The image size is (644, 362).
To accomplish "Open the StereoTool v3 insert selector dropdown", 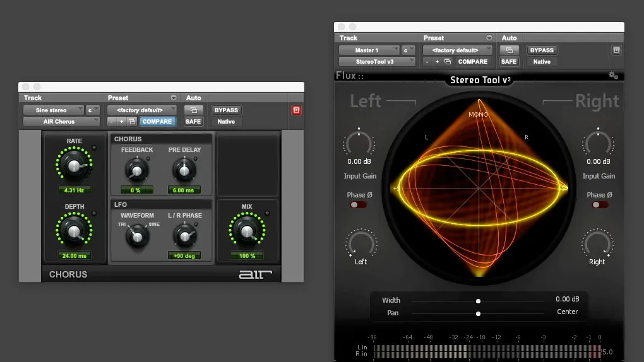I will click(x=377, y=62).
